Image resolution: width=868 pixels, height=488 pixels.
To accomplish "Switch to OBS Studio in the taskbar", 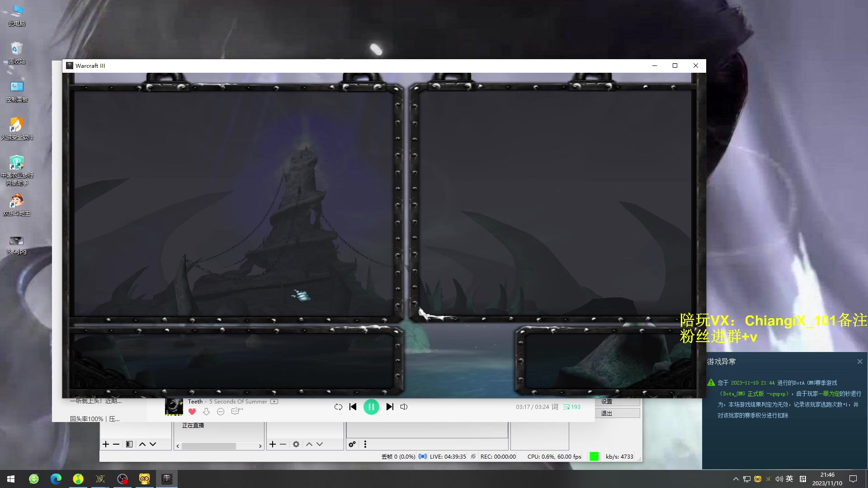I will point(123,479).
